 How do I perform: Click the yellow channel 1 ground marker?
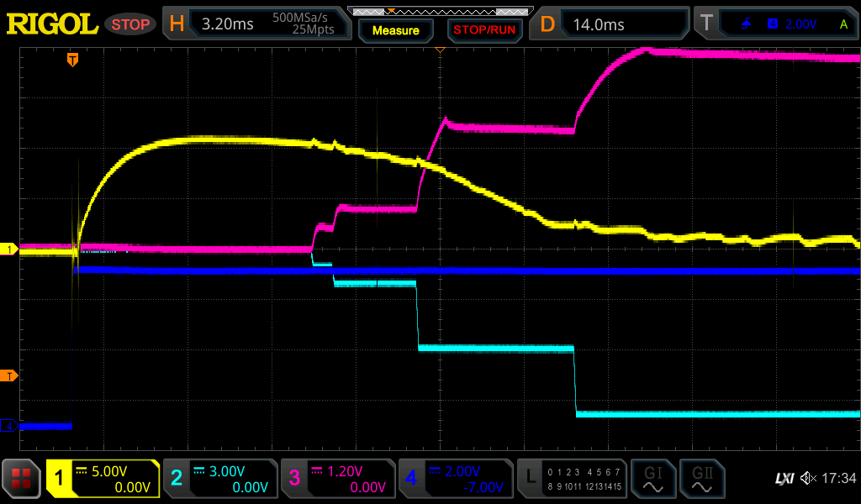point(9,249)
